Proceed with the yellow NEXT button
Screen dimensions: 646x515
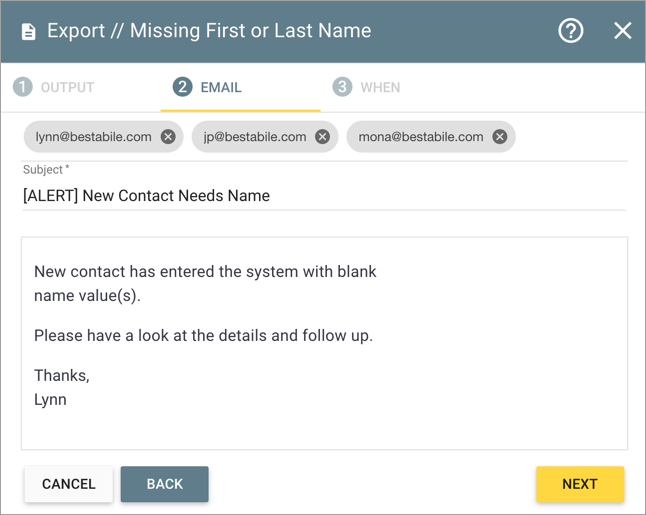pyautogui.click(x=580, y=484)
